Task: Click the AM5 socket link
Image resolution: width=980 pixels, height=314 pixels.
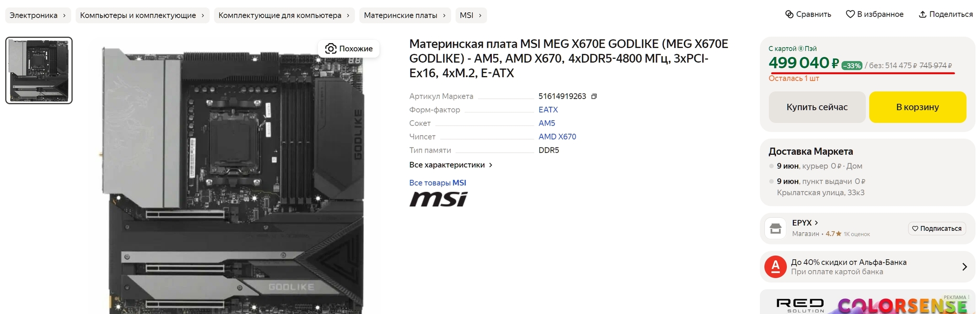Action: coord(546,123)
